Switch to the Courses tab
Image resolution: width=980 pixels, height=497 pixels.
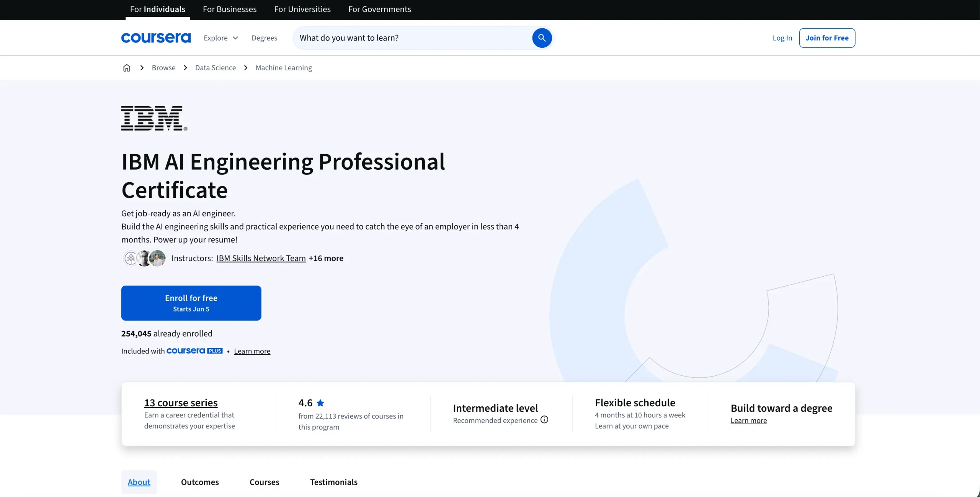click(265, 482)
